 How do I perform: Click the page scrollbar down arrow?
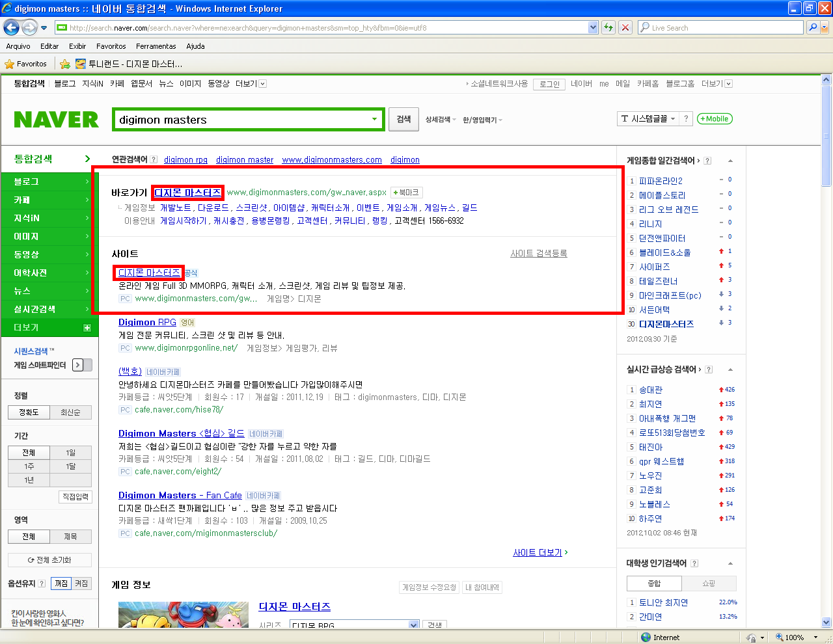[x=826, y=622]
